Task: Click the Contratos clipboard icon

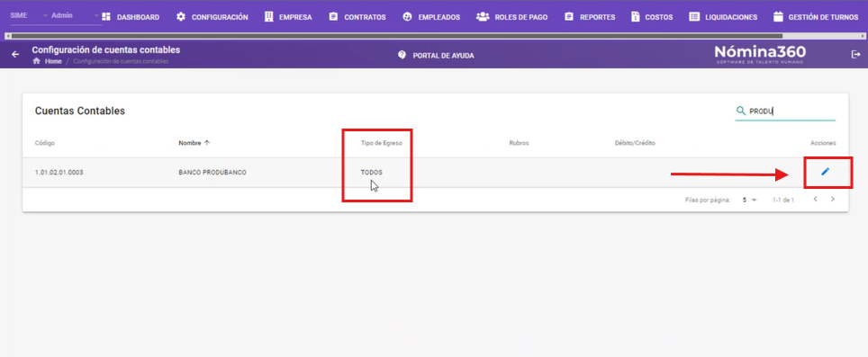Action: click(333, 16)
